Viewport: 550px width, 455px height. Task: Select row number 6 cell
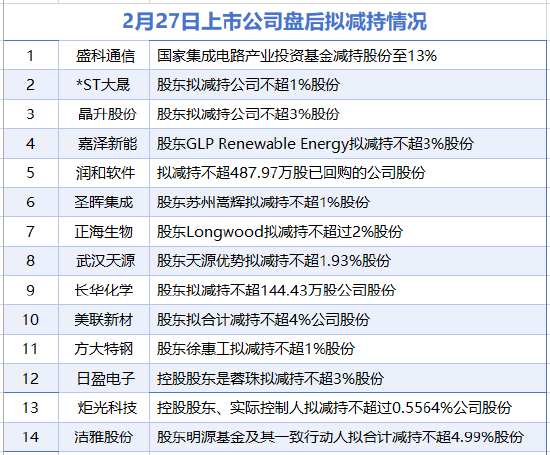31,202
